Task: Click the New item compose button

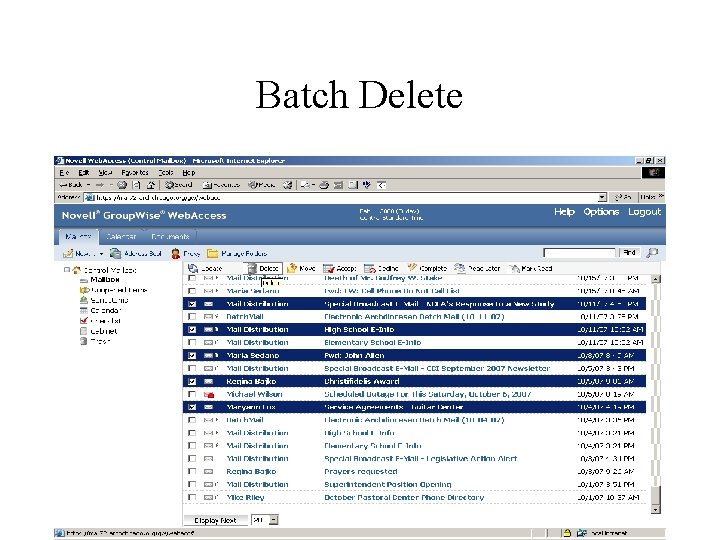Action: point(78,253)
